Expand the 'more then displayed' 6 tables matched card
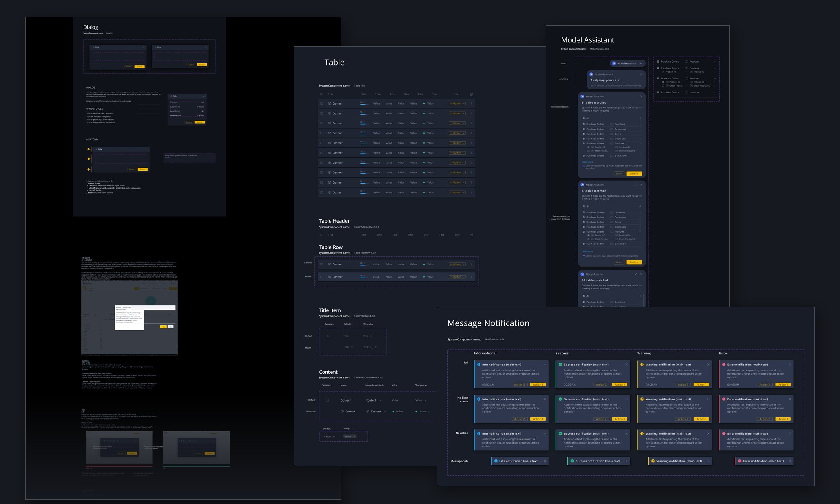This screenshot has height=504, width=840. [636, 185]
